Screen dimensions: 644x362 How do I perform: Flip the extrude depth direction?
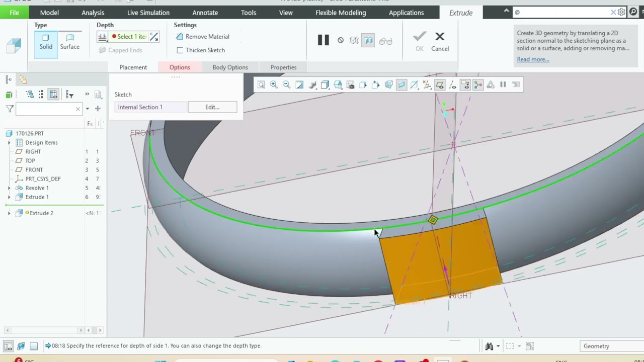(x=154, y=37)
